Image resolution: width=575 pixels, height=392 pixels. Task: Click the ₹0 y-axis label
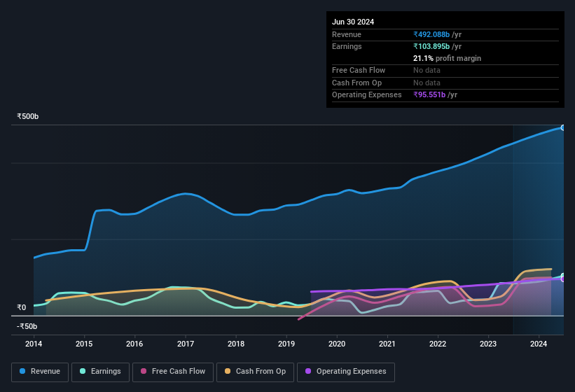coord(21,307)
